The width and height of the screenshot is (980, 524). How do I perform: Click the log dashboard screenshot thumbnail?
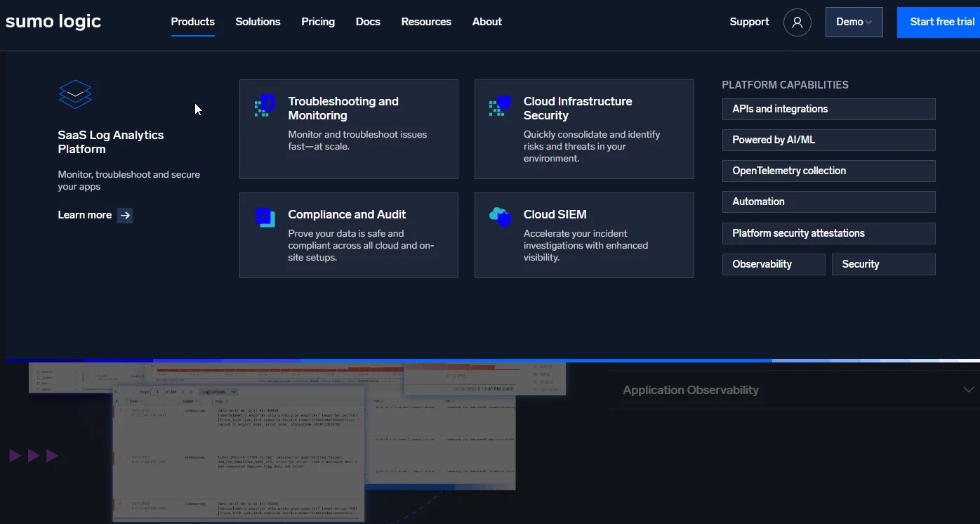(239, 450)
